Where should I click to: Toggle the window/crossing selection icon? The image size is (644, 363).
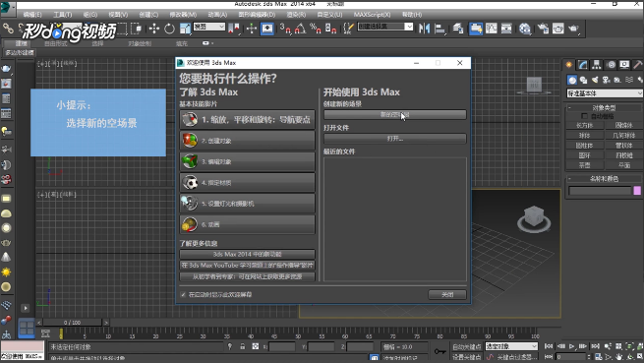click(137, 29)
